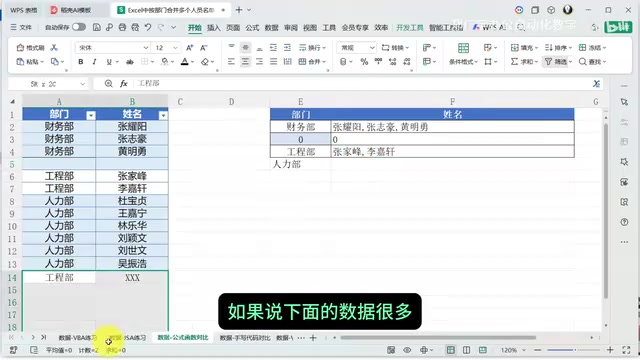Open the 条件格式 conditional formatting menu
The width and height of the screenshot is (640, 360).
point(463,62)
